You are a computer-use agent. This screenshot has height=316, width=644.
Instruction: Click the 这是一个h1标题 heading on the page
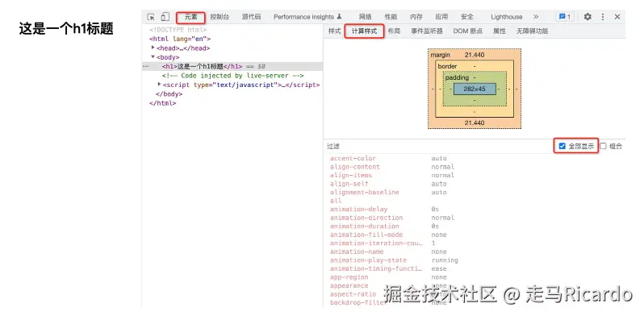point(66,29)
